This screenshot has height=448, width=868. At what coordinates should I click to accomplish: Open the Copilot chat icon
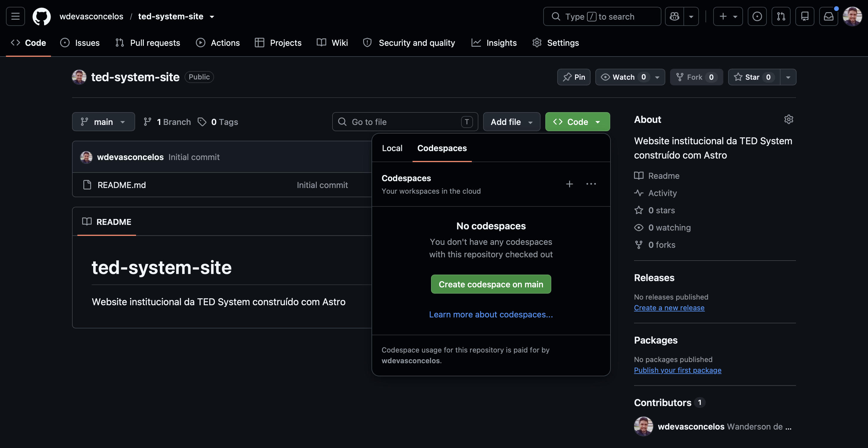pyautogui.click(x=674, y=16)
